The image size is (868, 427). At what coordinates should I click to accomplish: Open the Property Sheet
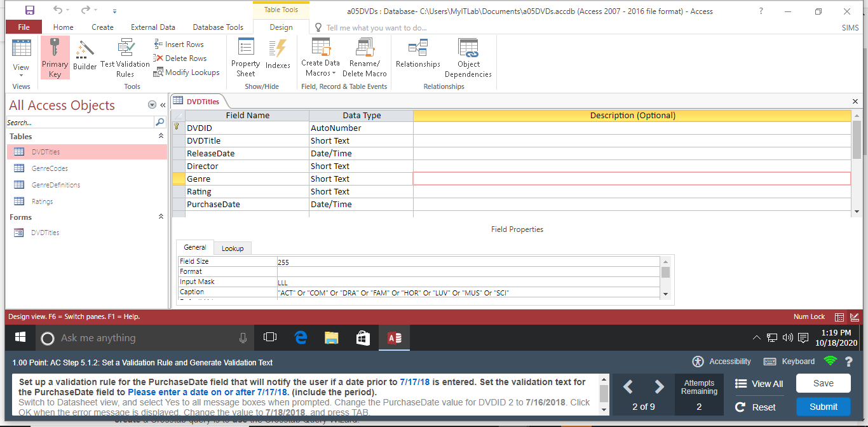pos(245,57)
